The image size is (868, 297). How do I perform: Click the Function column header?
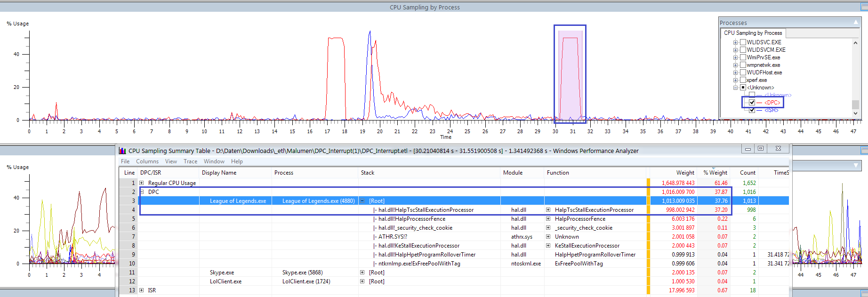pos(595,172)
